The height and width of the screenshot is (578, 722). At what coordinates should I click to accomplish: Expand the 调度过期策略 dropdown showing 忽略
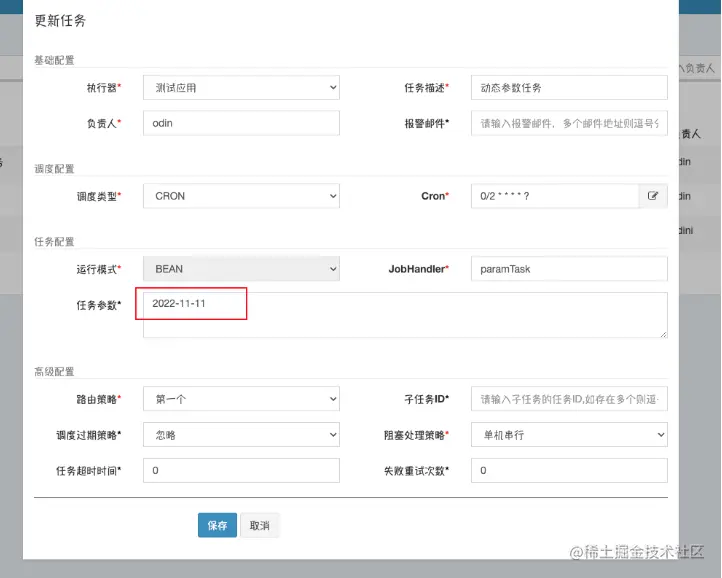(x=241, y=435)
